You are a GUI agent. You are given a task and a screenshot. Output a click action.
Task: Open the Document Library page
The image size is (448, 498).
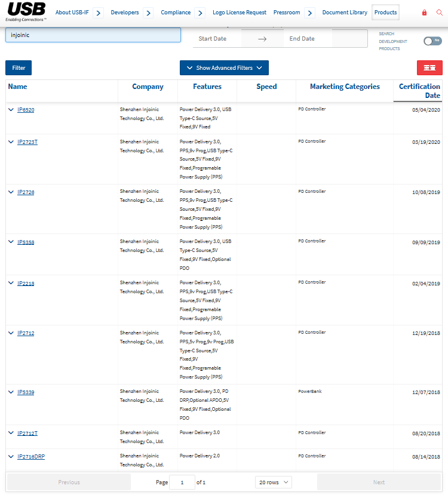pos(345,13)
